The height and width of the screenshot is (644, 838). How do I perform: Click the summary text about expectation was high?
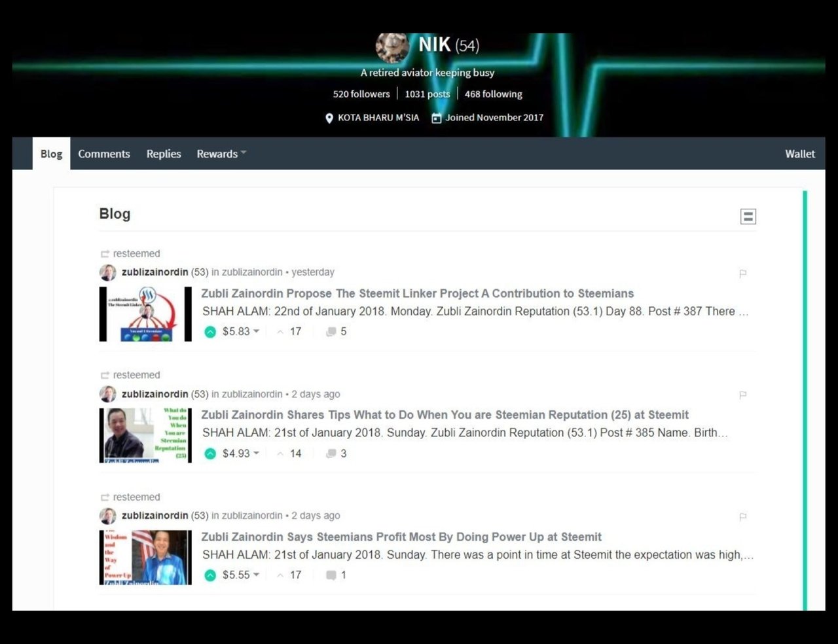478,555
